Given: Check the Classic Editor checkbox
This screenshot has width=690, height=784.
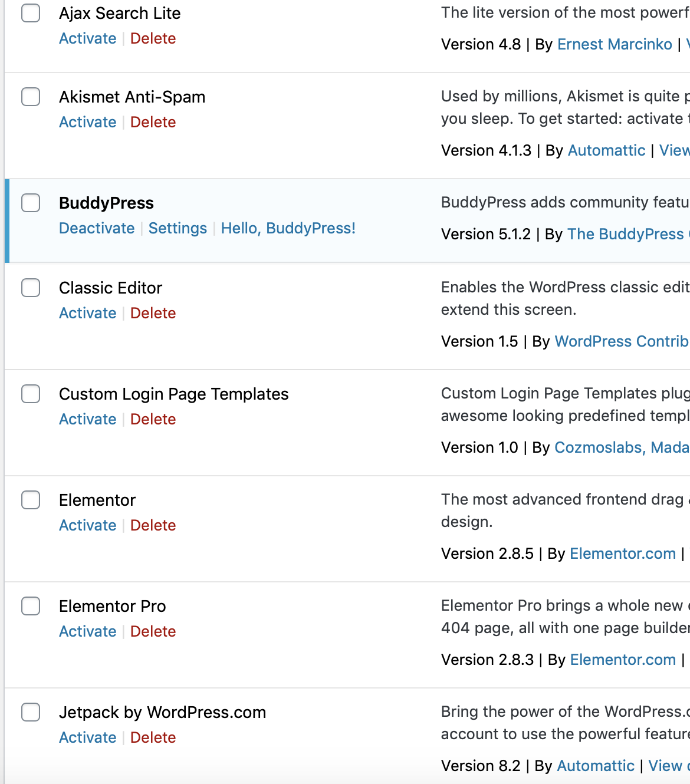Looking at the screenshot, I should click(31, 288).
